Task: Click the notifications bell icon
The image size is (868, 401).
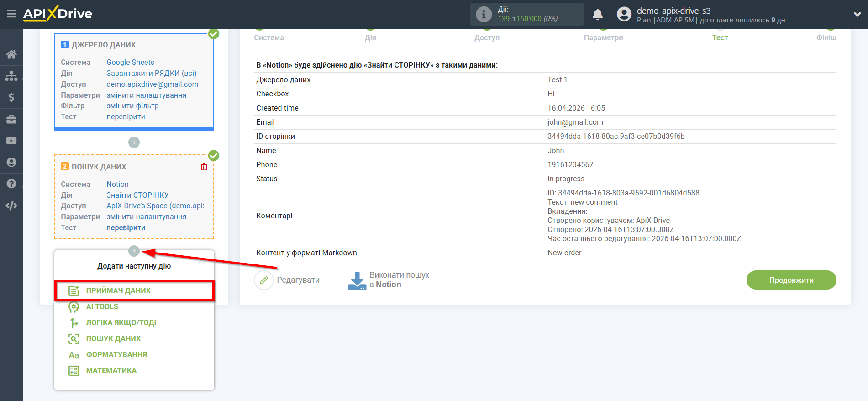Action: [598, 15]
